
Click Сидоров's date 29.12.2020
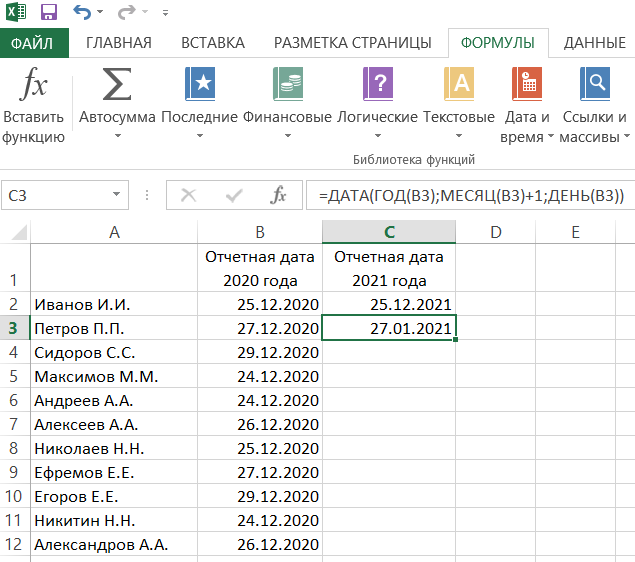coord(260,352)
